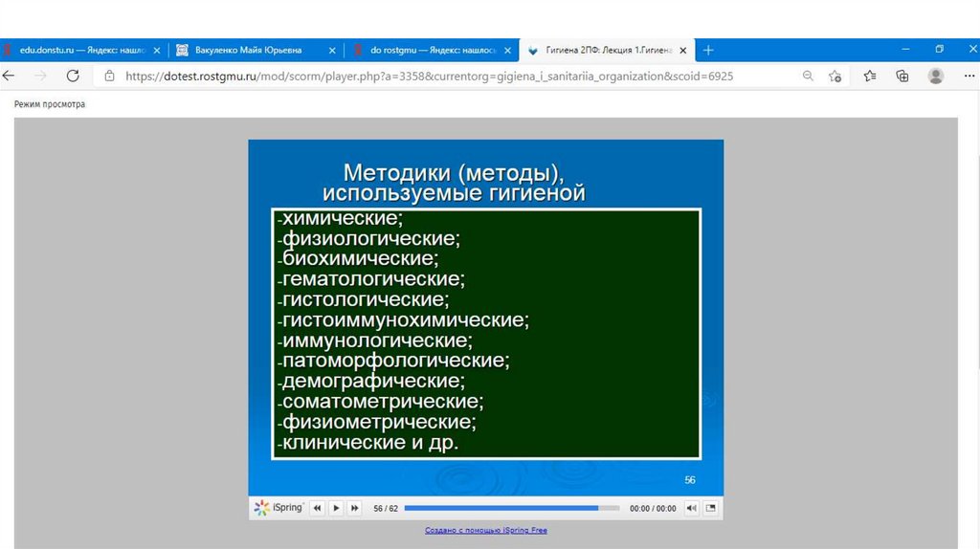
Task: Click the line клинические и др.
Action: [368, 443]
